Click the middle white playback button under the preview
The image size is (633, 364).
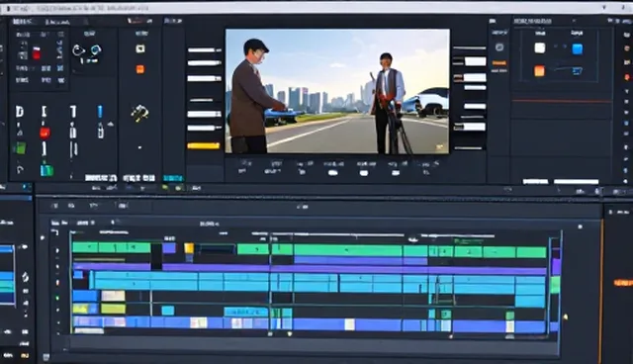point(364,173)
